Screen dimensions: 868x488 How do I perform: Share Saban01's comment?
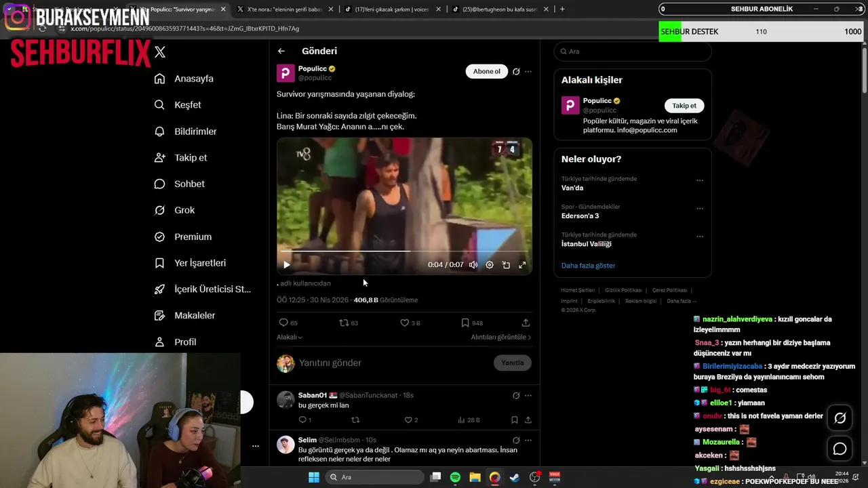(528, 420)
